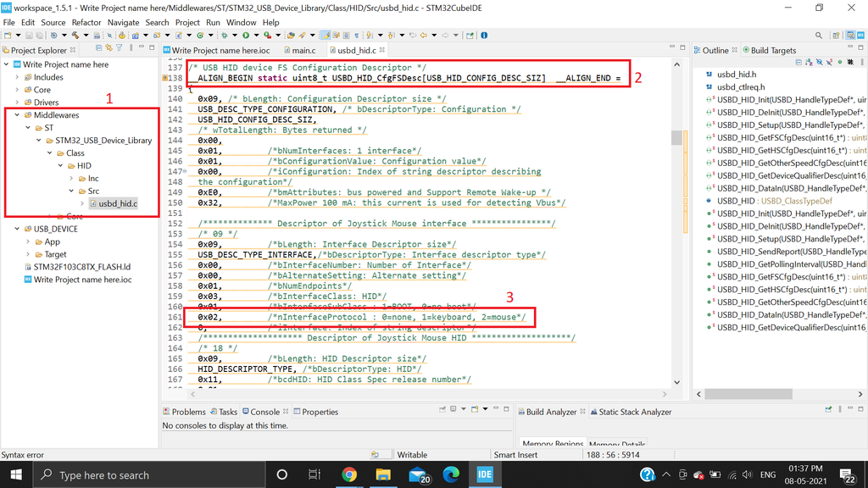Click the Outline horizontal scrollbar thumb
The image size is (868, 488).
[x=748, y=394]
